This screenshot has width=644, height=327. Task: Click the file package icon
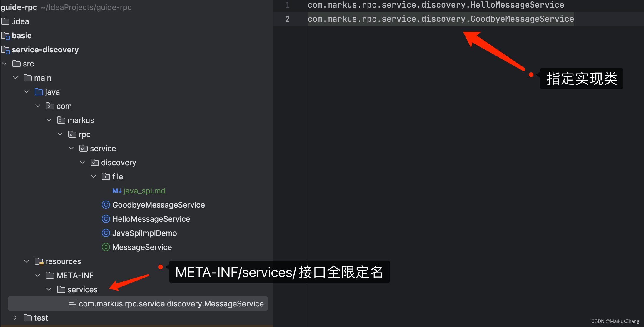[x=106, y=176]
